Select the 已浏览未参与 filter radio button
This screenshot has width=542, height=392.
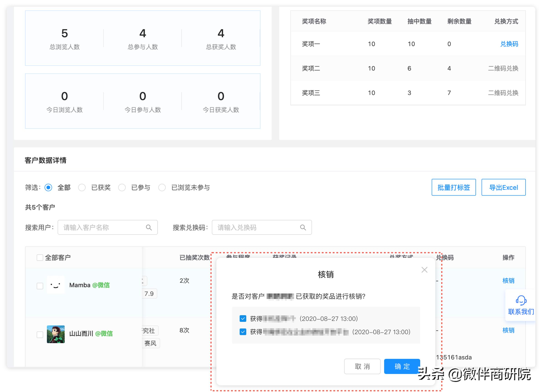[162, 188]
